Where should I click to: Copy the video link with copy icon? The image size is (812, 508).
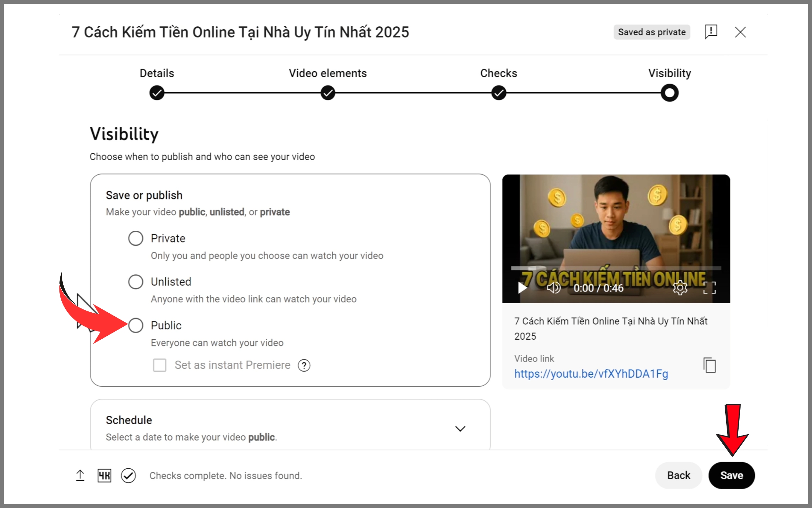[709, 365]
